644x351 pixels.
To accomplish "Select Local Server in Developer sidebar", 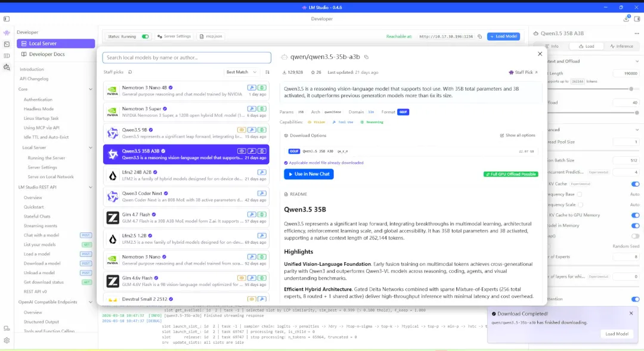I will (x=56, y=44).
